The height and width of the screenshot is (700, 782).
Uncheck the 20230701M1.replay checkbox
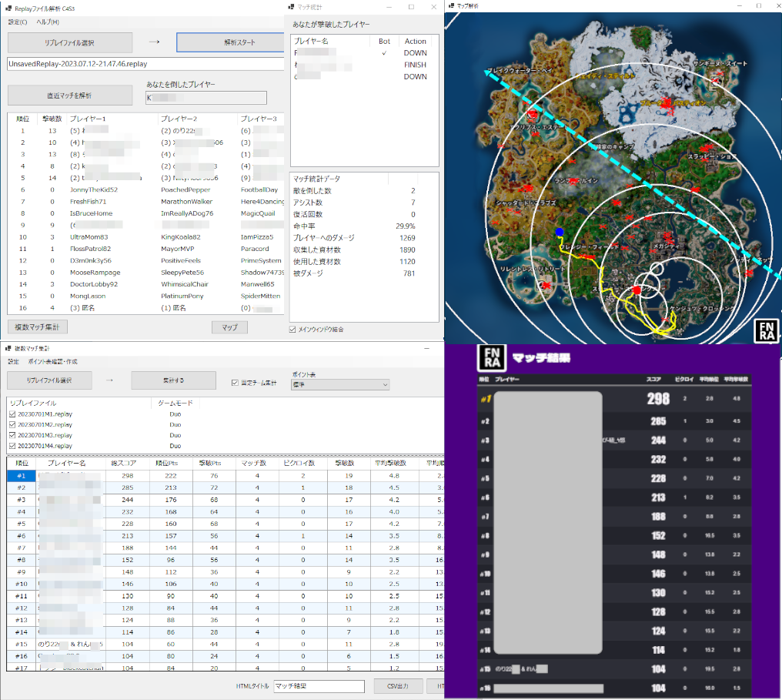tap(12, 414)
